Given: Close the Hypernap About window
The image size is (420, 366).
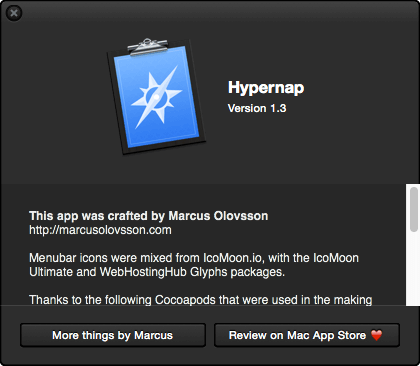Looking at the screenshot, I should click(14, 13).
